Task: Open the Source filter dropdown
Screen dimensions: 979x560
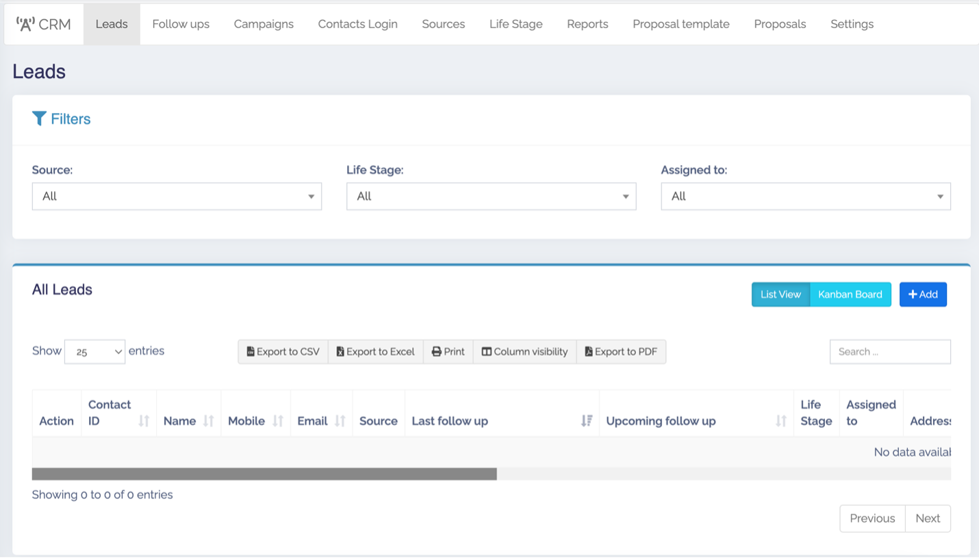Action: pyautogui.click(x=177, y=196)
